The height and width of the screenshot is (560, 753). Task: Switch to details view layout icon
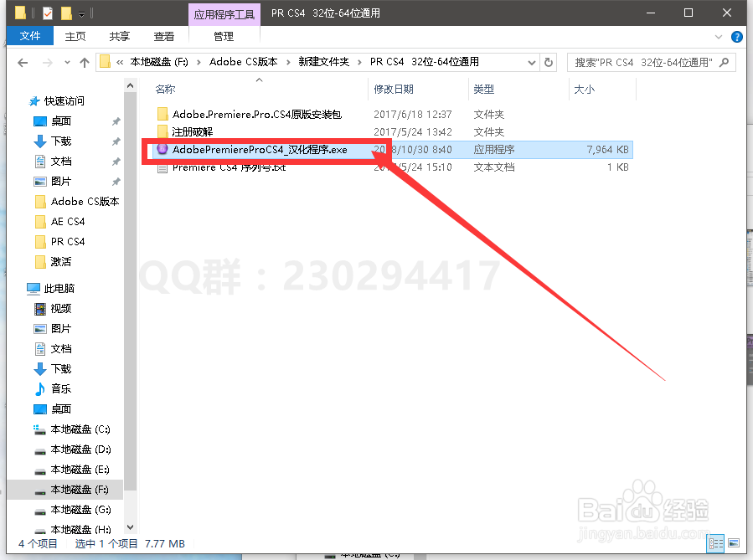pos(716,544)
